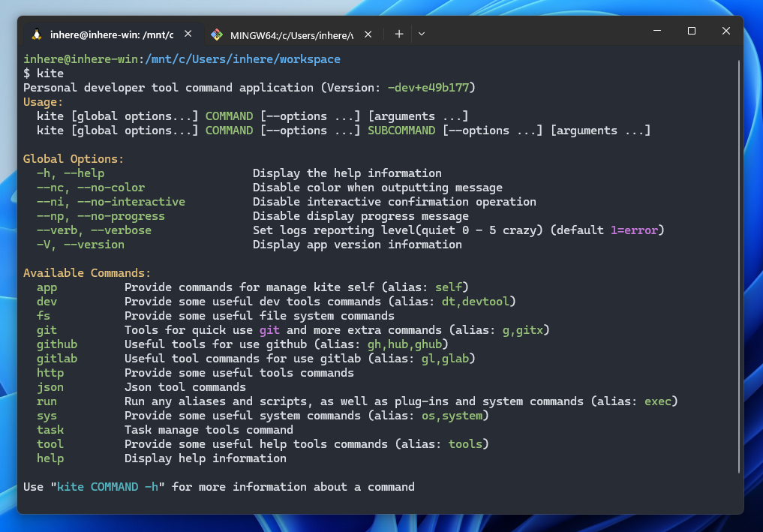Close the terminal window

click(726, 31)
